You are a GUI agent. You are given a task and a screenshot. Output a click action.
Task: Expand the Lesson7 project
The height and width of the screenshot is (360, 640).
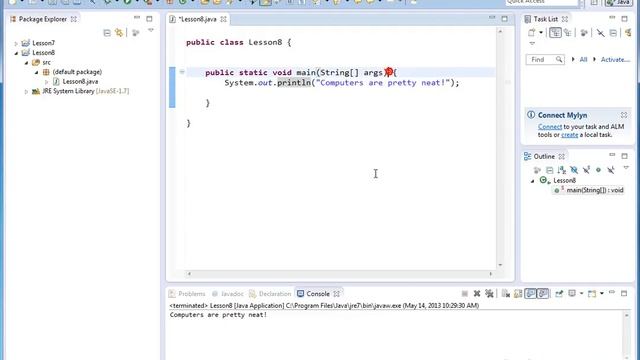(16, 43)
